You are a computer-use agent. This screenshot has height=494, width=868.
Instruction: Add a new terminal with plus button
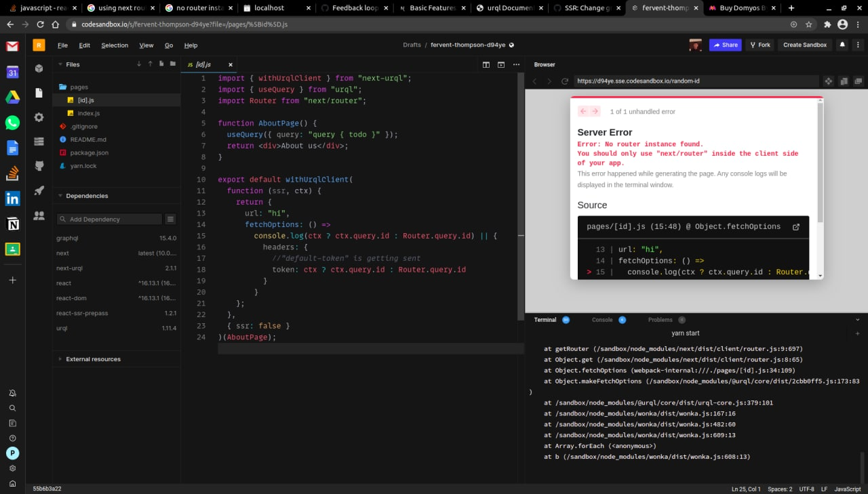point(857,333)
